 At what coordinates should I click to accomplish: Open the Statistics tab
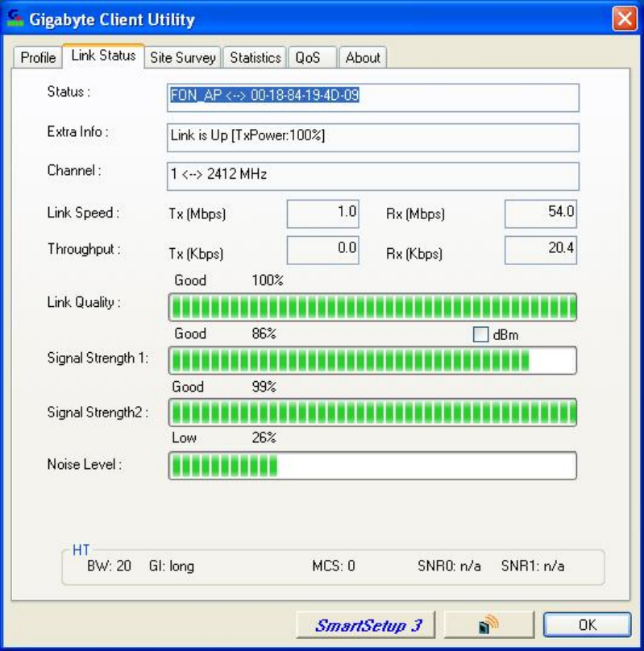256,57
